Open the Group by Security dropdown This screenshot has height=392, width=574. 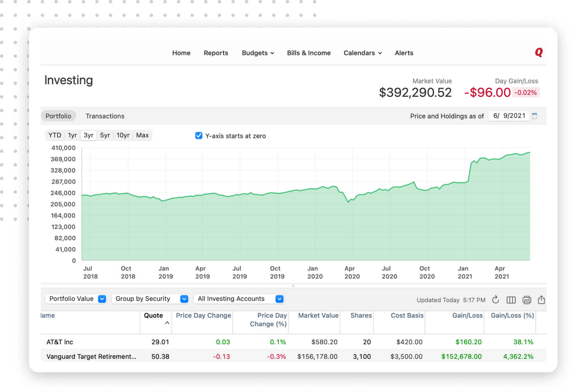(150, 299)
